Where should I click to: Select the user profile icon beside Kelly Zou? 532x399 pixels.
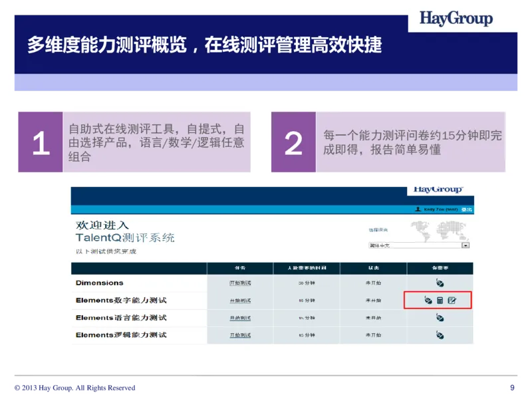[418, 209]
